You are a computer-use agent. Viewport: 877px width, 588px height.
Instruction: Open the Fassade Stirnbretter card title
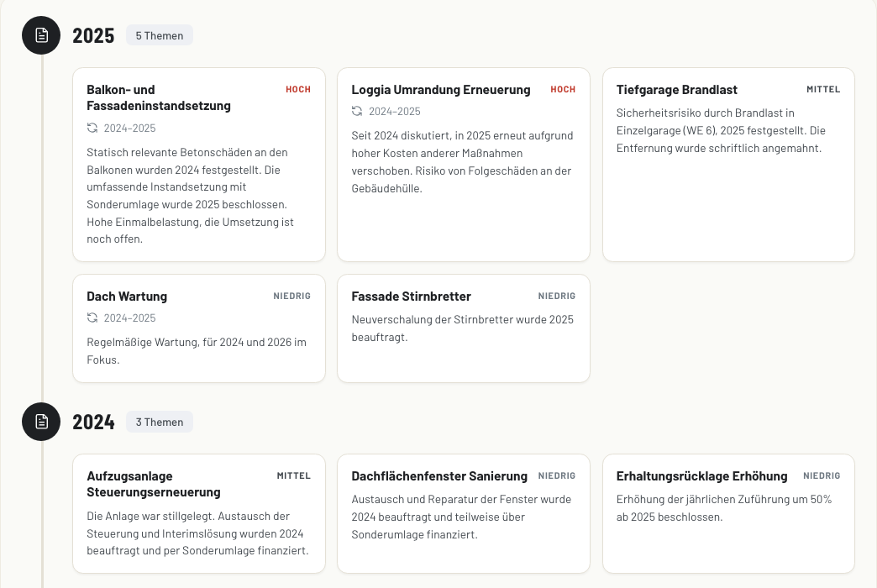point(411,296)
